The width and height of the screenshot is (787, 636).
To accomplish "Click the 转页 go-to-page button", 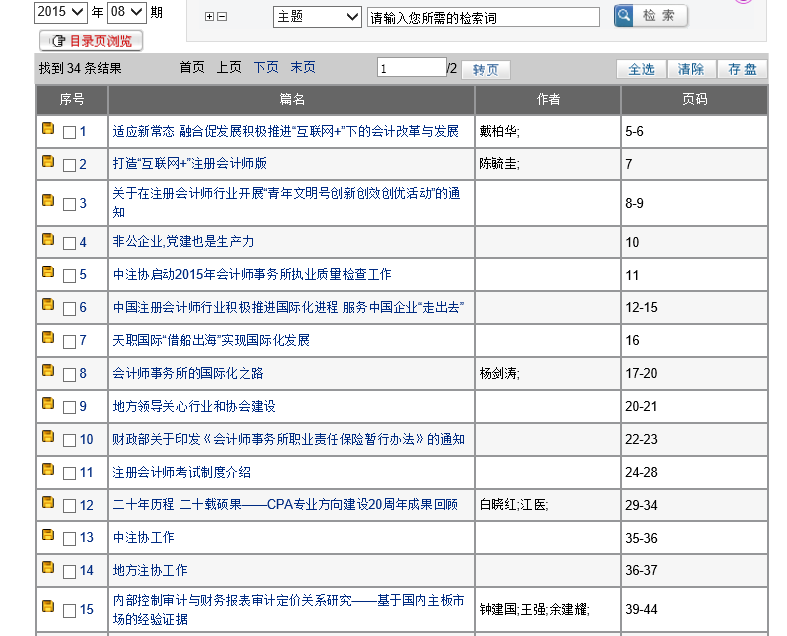I will 486,70.
